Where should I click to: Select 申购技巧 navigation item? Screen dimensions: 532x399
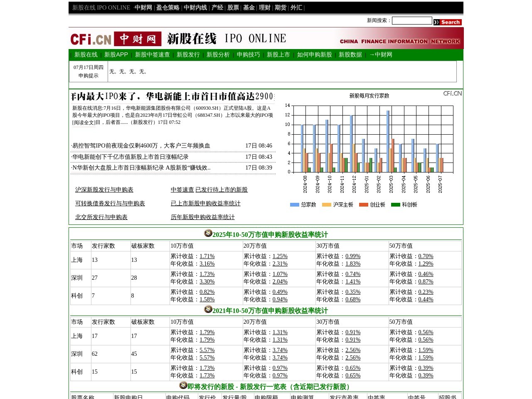248,54
